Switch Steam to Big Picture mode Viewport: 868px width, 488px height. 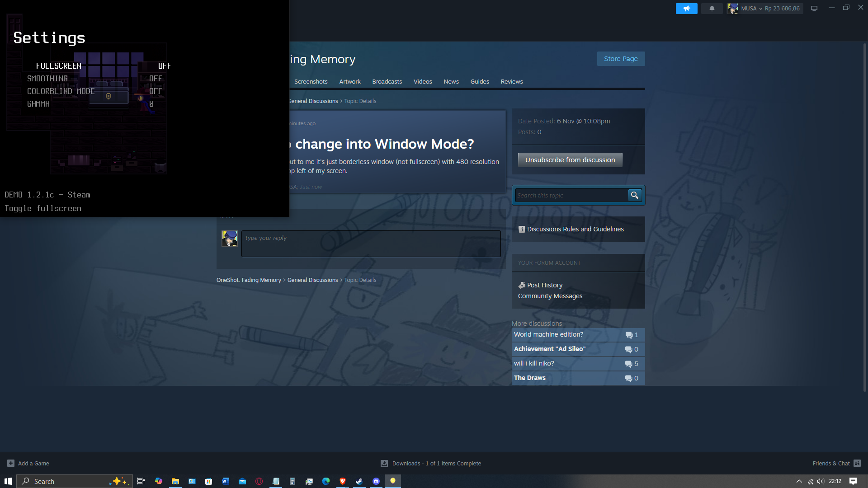point(814,8)
